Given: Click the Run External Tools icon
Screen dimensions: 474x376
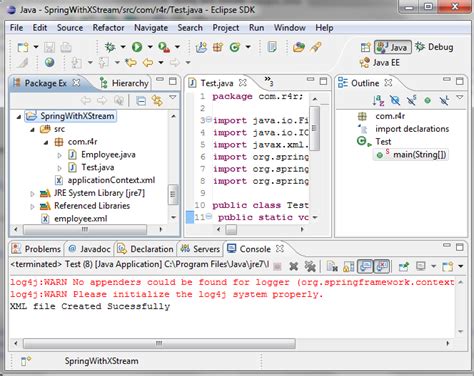Looking at the screenshot, I should (x=164, y=47).
